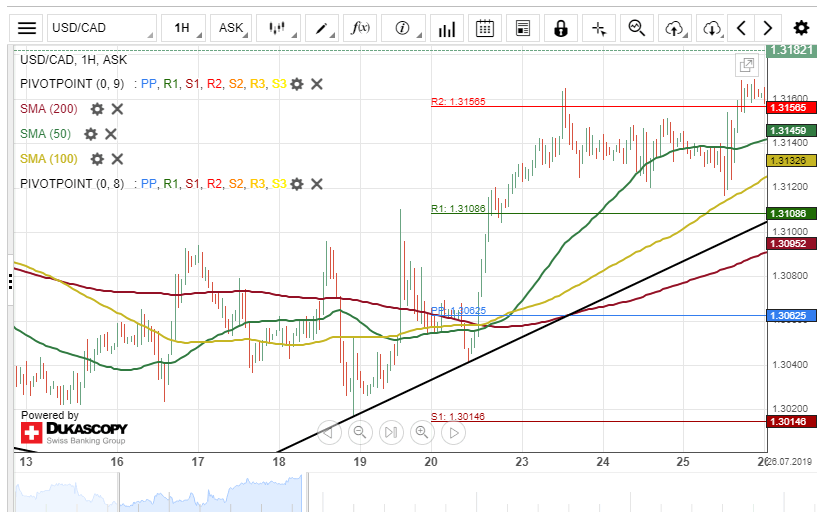This screenshot has width=822, height=521.
Task: Click the cloud download icon
Action: coord(711,28)
